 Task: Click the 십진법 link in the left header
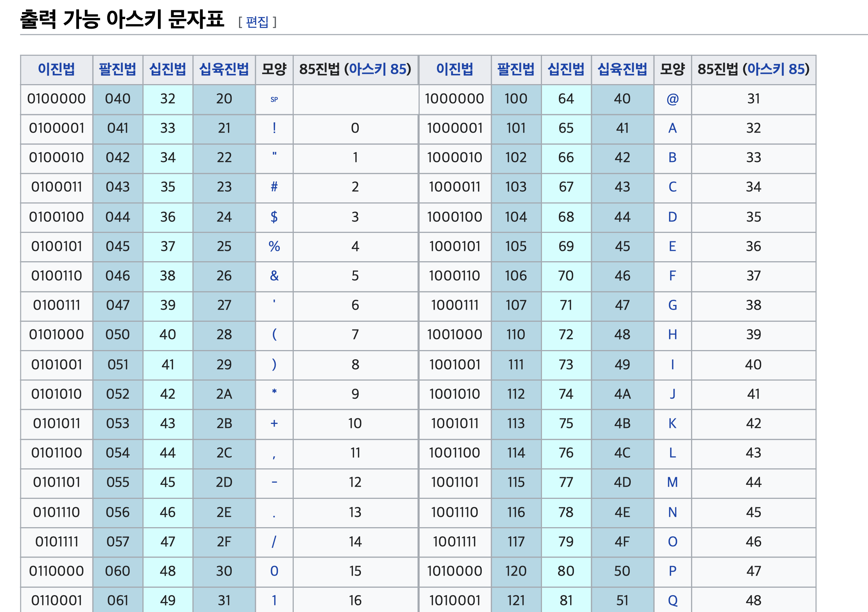coord(167,69)
